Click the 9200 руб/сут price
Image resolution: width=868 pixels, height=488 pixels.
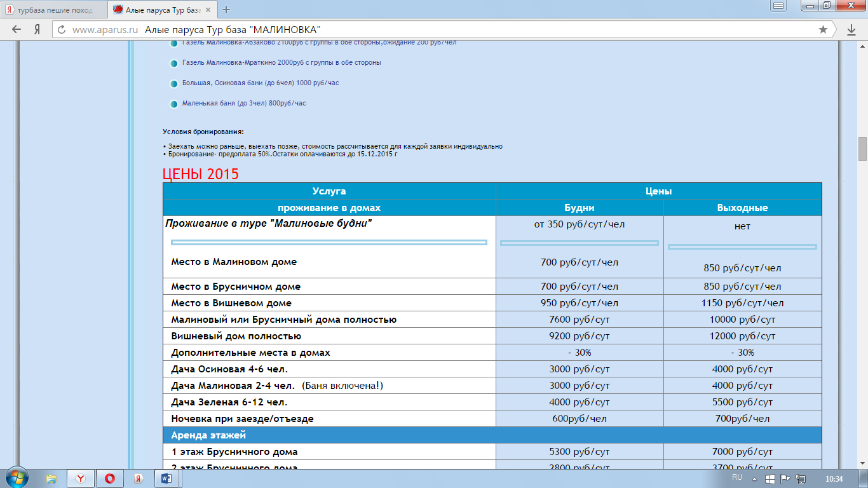[x=580, y=336]
